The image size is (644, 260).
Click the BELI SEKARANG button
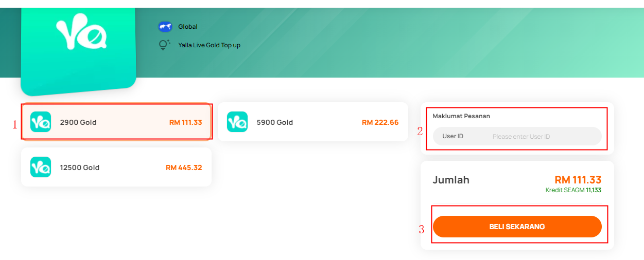517,227
